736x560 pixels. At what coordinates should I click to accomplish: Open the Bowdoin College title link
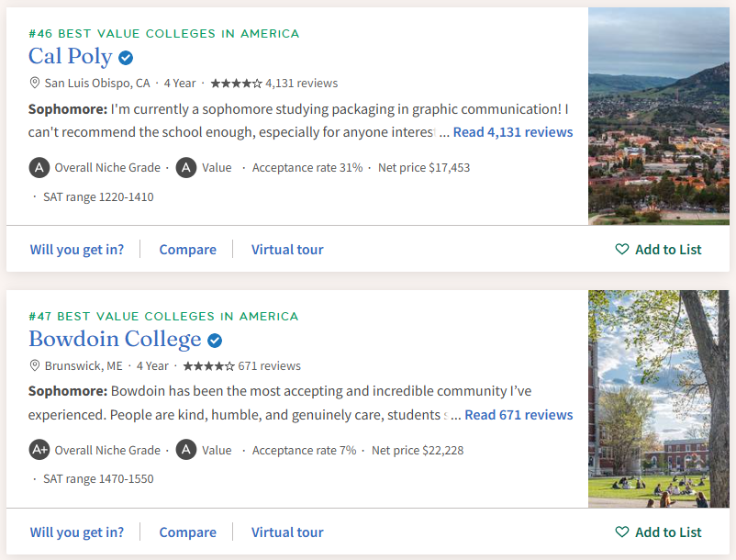[115, 340]
